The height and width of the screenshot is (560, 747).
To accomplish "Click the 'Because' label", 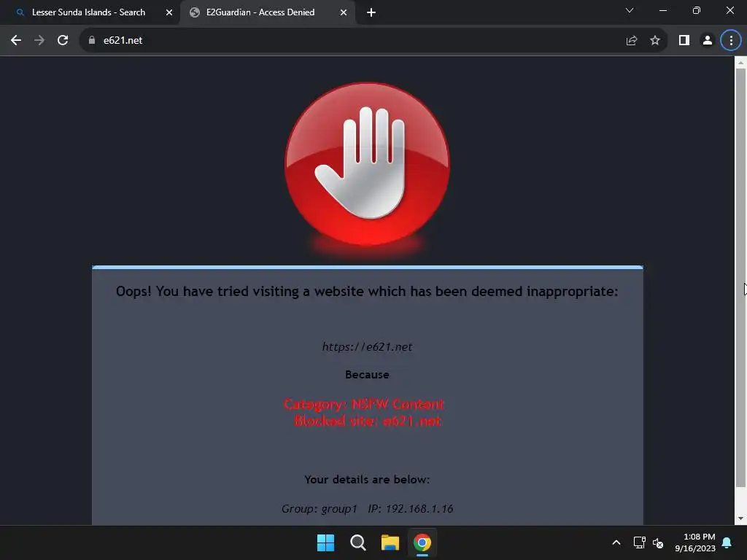I will click(367, 375).
